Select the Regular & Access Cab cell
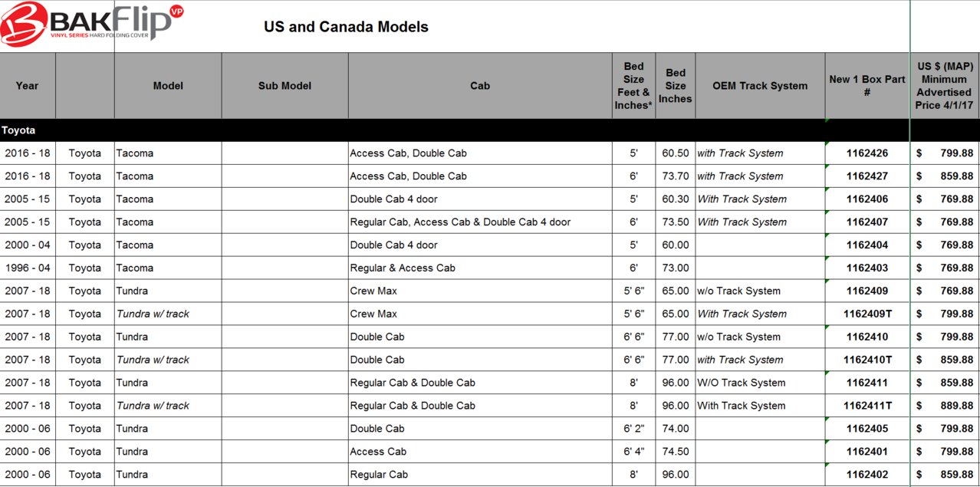 480,268
